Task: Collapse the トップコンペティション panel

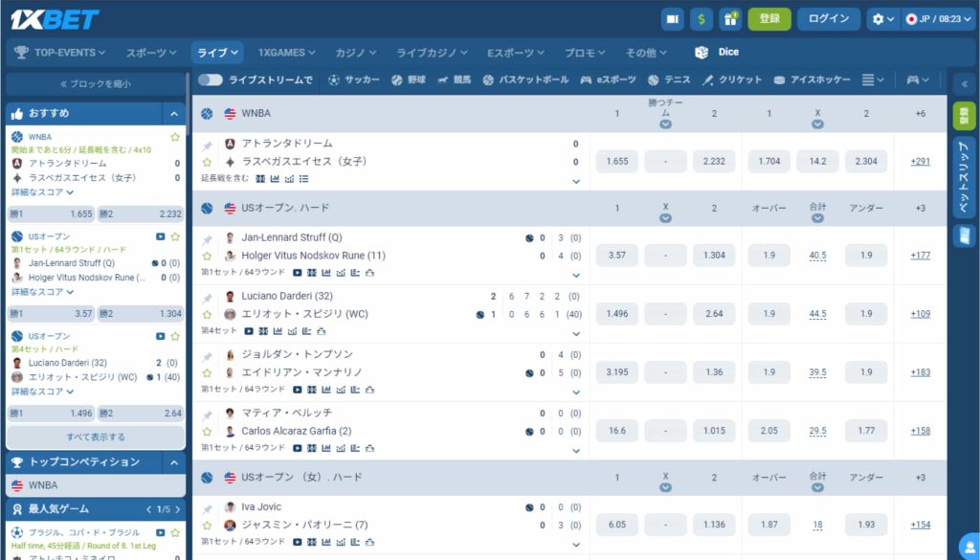Action: [174, 462]
